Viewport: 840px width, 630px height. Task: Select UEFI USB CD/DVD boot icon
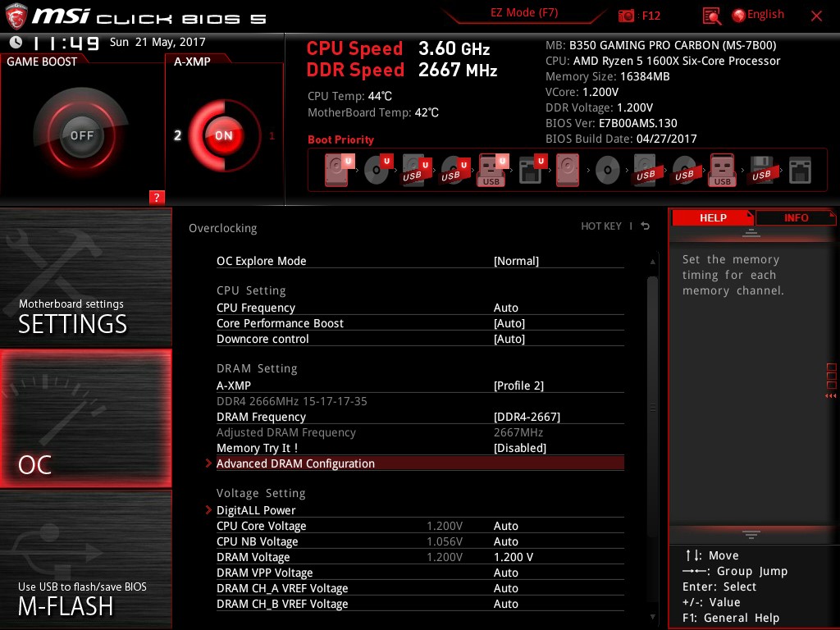click(x=454, y=170)
